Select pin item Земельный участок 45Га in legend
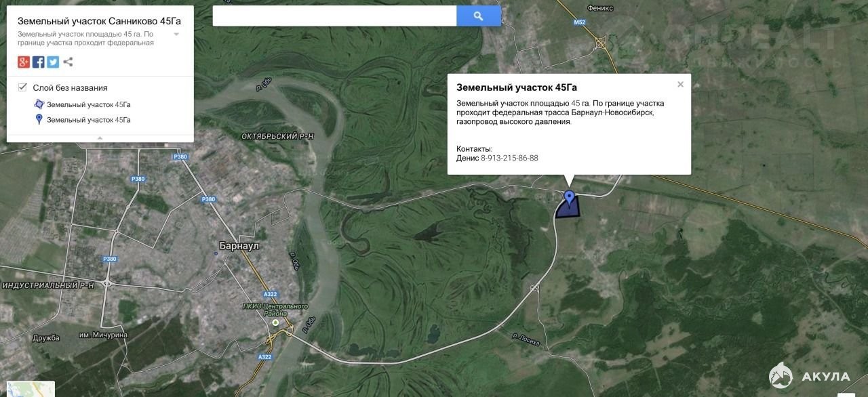Viewport: 868px width, 397px height. point(88,120)
